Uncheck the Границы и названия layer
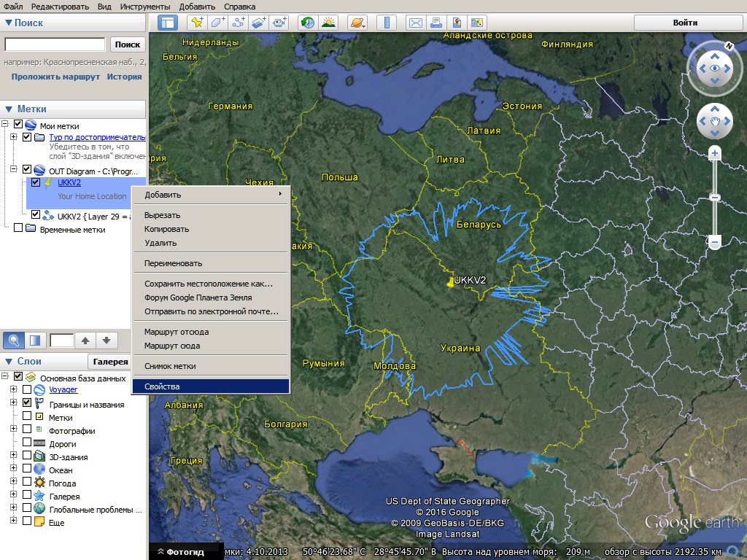This screenshot has width=747, height=560. (x=27, y=404)
